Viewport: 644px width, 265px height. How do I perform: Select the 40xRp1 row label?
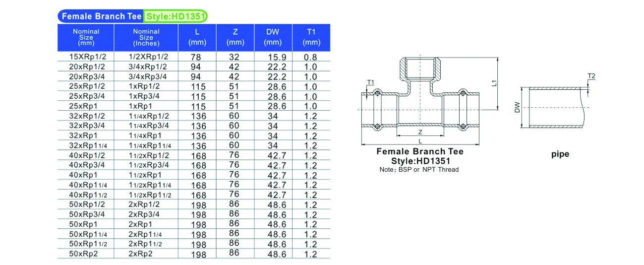tap(84, 175)
